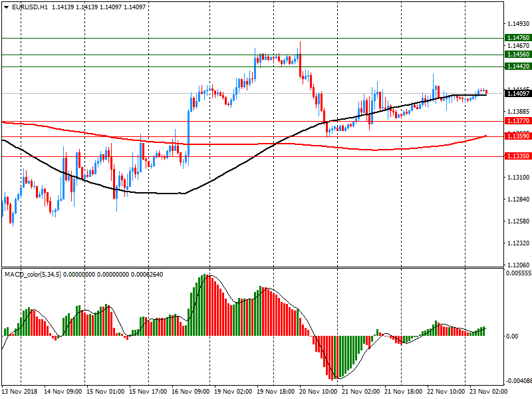Select the 1.14420 green price label
Viewport: 532px width, 399px height.
[x=518, y=66]
